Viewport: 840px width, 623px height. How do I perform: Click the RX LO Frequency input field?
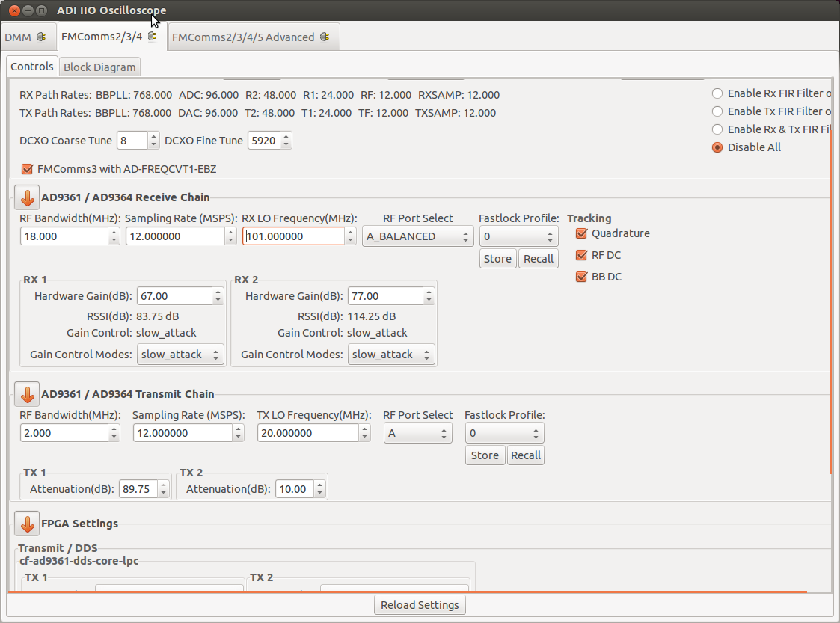pos(293,236)
